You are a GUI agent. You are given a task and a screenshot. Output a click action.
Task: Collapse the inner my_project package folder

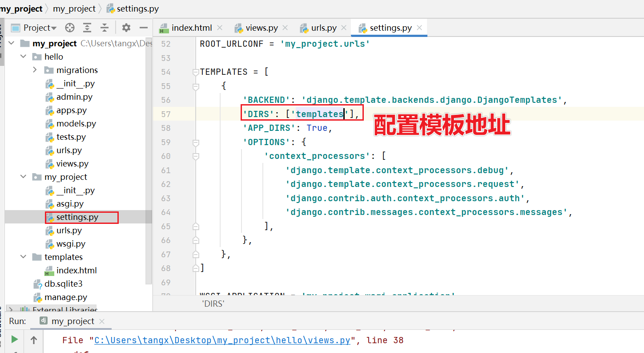pyautogui.click(x=23, y=177)
